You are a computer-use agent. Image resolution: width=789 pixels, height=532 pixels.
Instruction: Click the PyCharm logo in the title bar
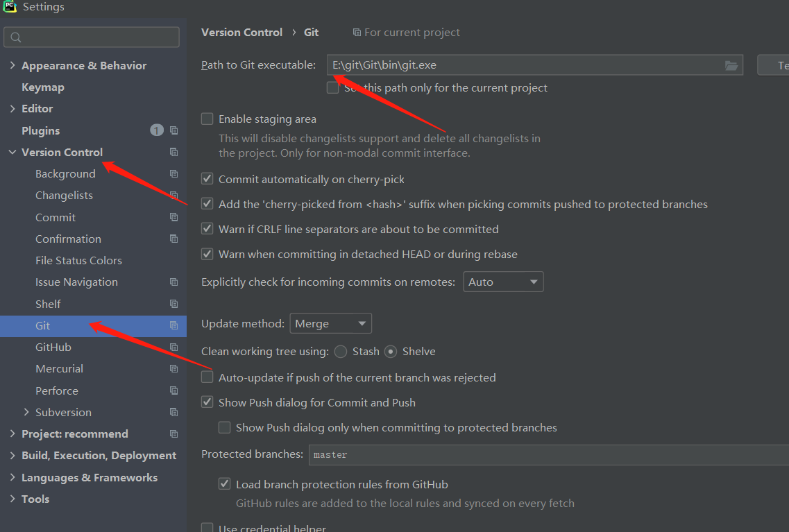(9, 6)
